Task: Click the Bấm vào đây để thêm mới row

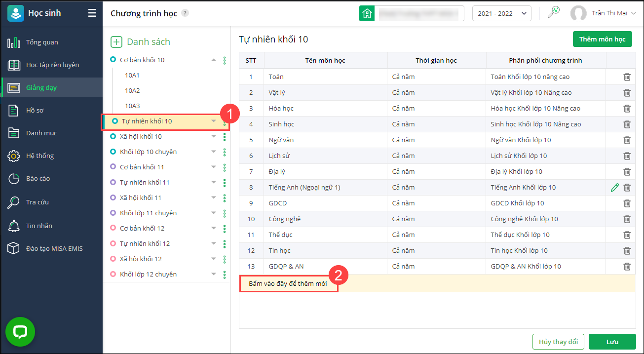Action: click(288, 283)
